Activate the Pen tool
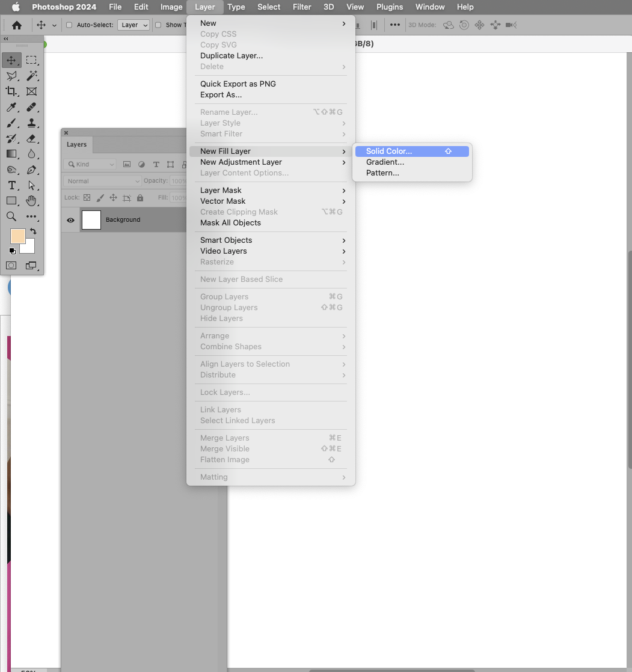 tap(32, 170)
